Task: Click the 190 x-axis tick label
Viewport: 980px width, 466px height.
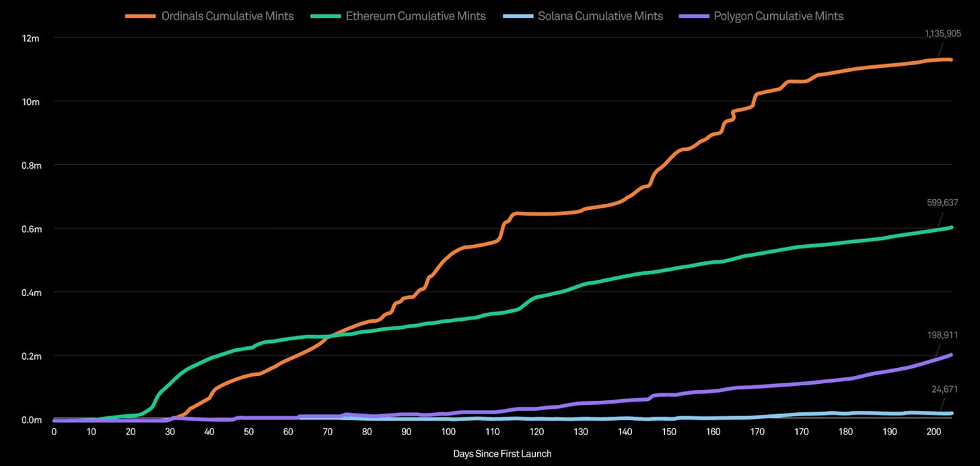Action: 890,432
